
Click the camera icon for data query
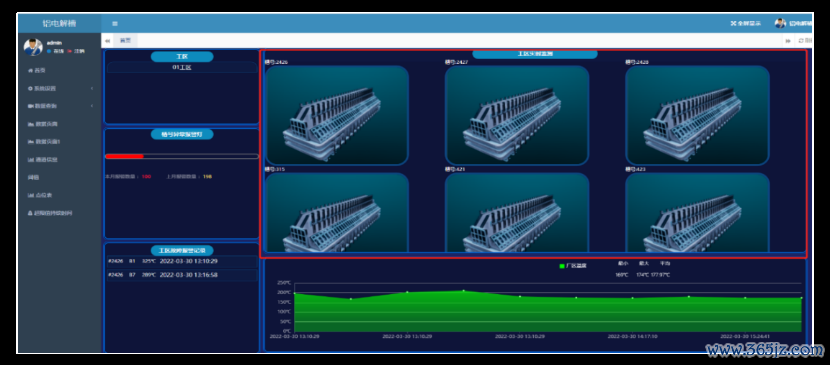tap(31, 106)
